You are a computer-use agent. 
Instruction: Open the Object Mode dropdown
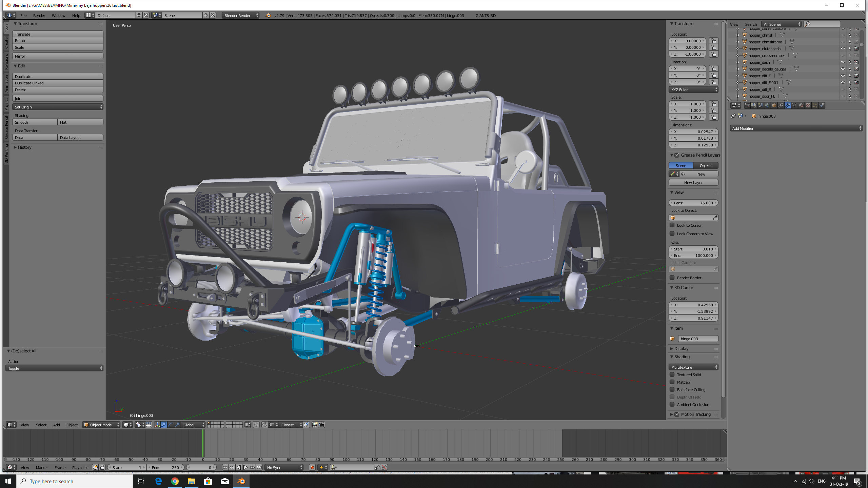coord(101,425)
